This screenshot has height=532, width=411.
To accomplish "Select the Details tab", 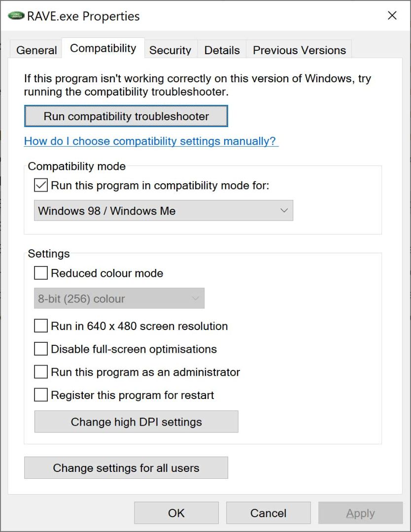I will click(222, 50).
